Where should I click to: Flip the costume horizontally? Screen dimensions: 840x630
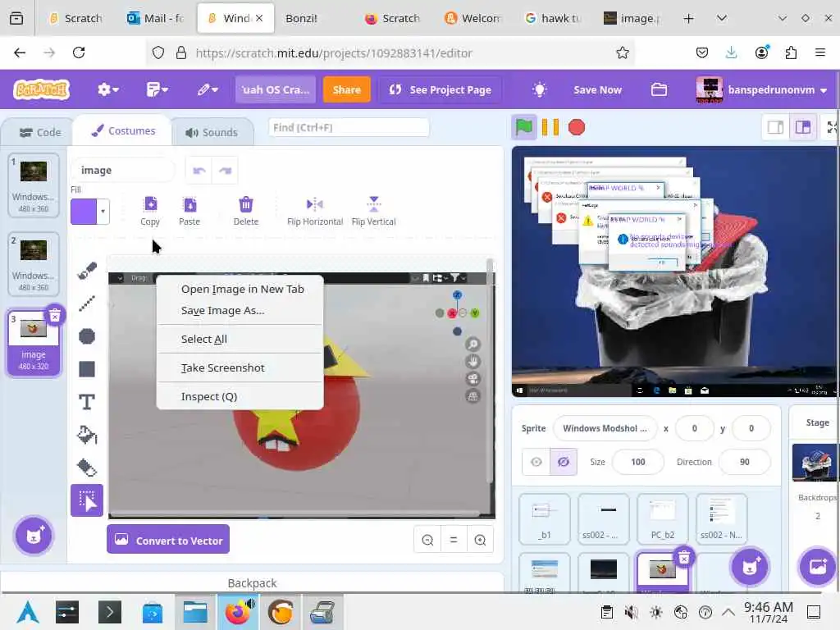pyautogui.click(x=315, y=211)
